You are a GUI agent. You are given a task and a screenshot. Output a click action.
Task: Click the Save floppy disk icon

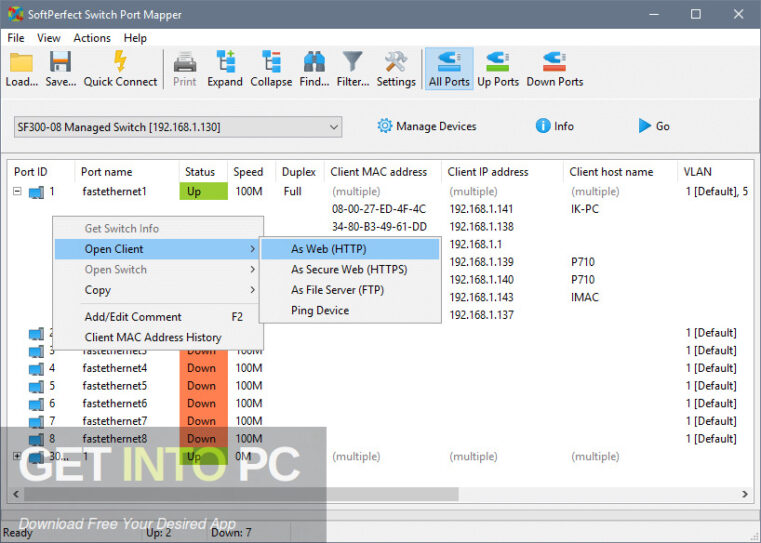tap(60, 63)
